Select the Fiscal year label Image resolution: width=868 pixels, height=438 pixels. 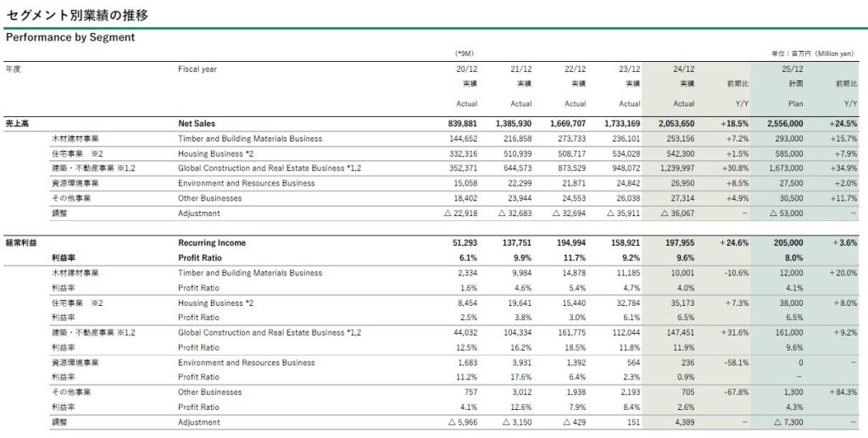click(198, 69)
